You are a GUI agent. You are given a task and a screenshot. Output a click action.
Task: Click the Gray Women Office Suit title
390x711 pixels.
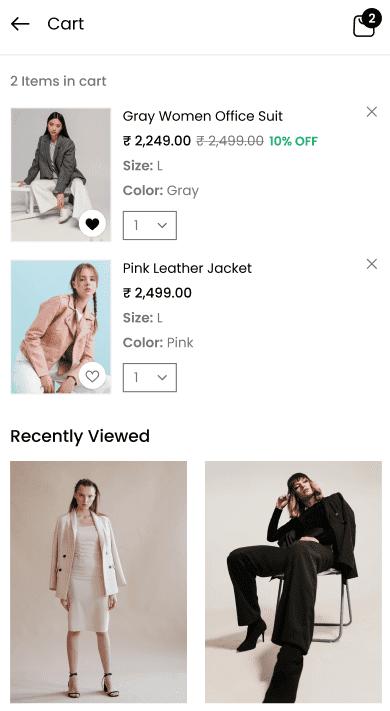(x=202, y=117)
